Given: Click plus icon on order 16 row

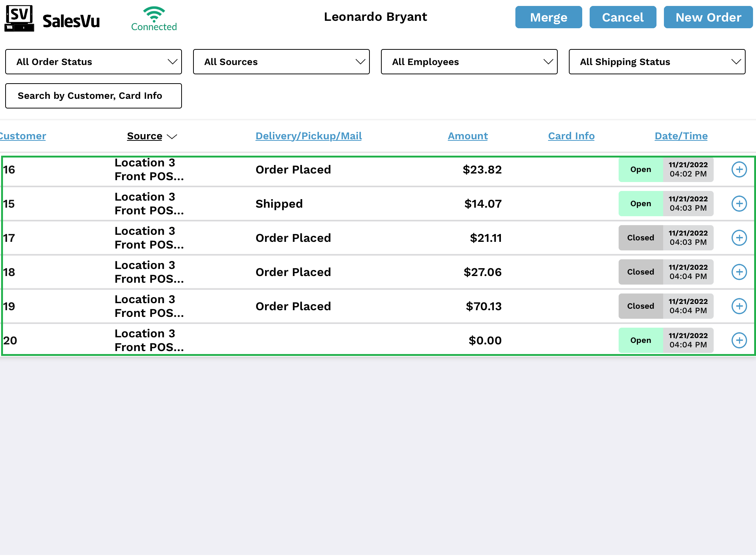Looking at the screenshot, I should pos(739,170).
